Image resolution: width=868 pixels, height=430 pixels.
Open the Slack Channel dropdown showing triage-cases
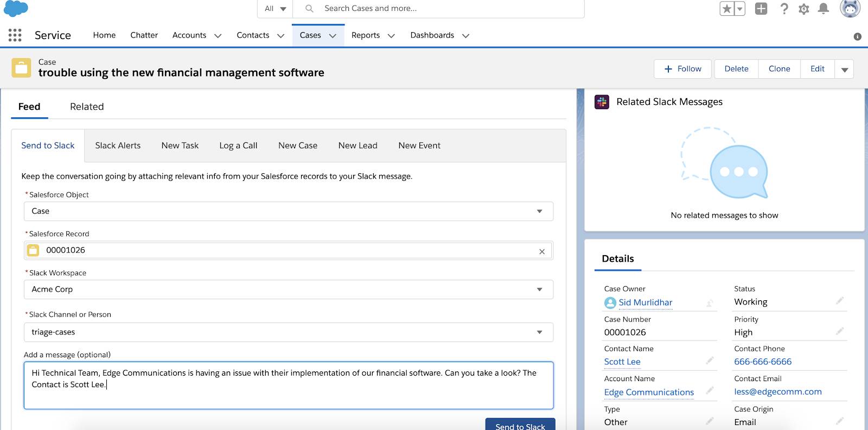289,332
